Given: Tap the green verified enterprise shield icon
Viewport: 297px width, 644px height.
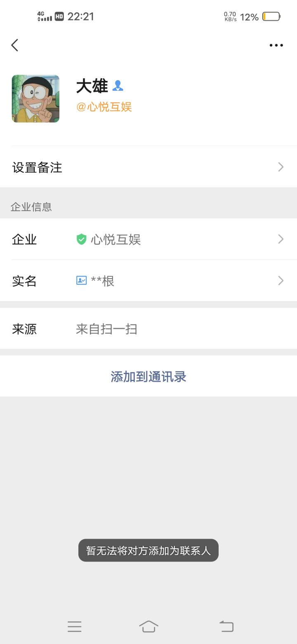Looking at the screenshot, I should coord(82,239).
